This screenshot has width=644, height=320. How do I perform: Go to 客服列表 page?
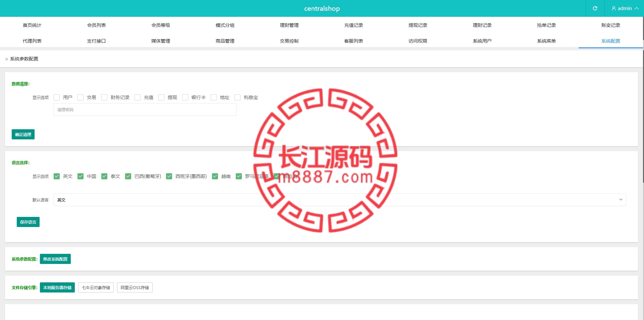pos(354,41)
